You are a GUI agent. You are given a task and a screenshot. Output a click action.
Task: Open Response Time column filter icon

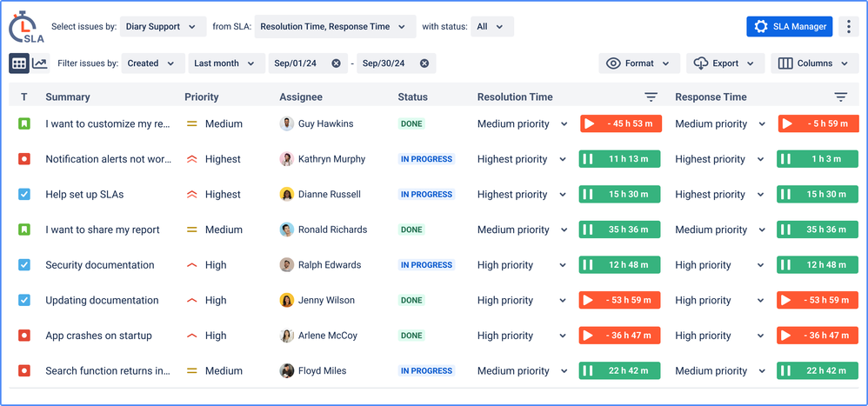(841, 97)
